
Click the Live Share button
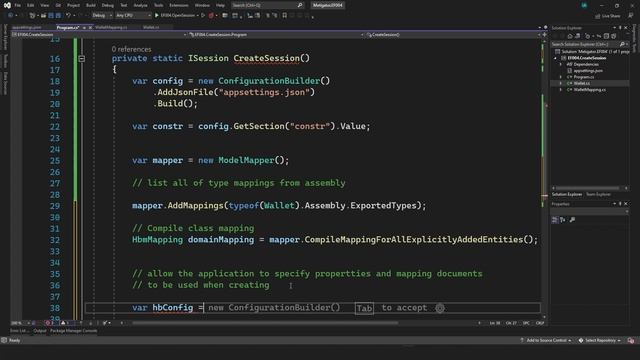(608, 16)
